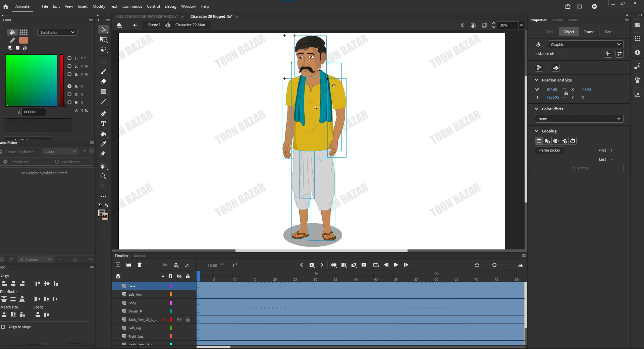Select the Free Transform tool
Viewport: 644px width, 349px height.
[103, 40]
